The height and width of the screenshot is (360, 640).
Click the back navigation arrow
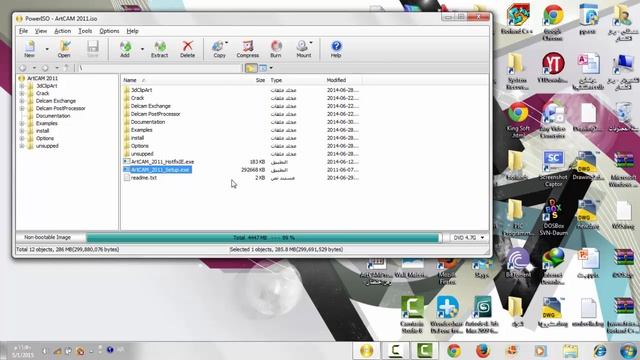(x=23, y=68)
